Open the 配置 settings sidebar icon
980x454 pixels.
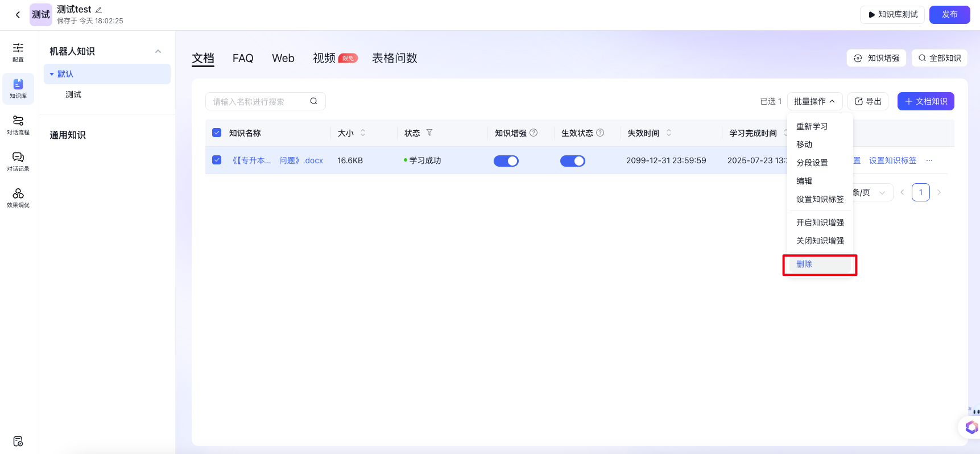(18, 52)
